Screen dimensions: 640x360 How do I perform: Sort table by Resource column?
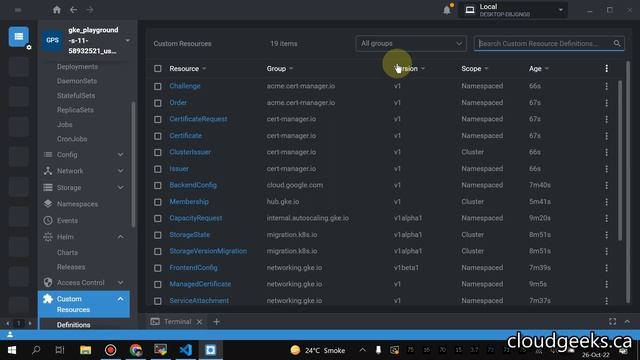188,69
